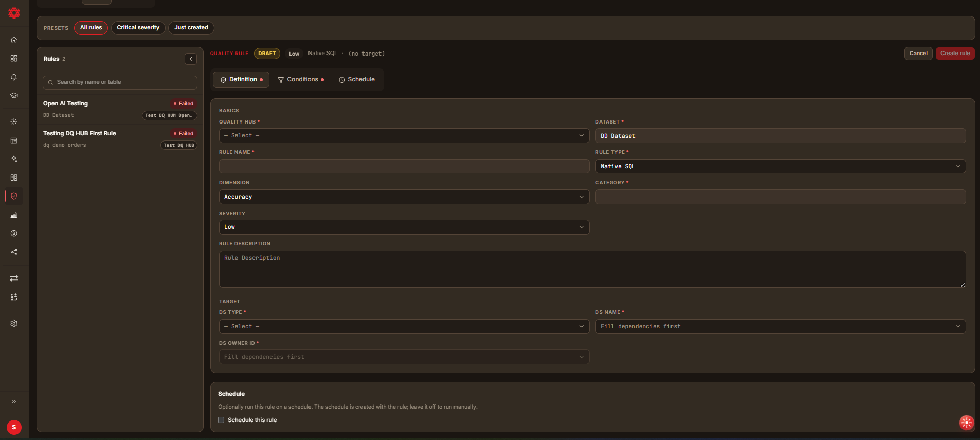Expand the DS Type dropdown
Image resolution: width=980 pixels, height=440 pixels.
[x=404, y=326]
